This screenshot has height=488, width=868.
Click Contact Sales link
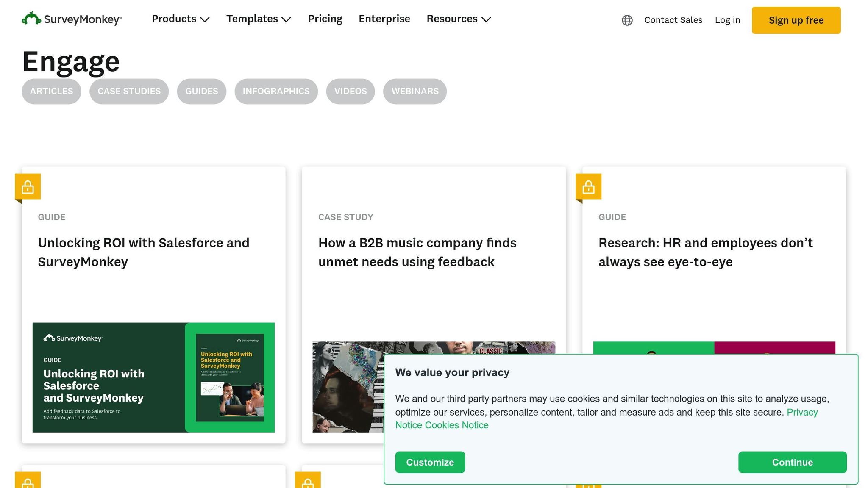pos(673,20)
